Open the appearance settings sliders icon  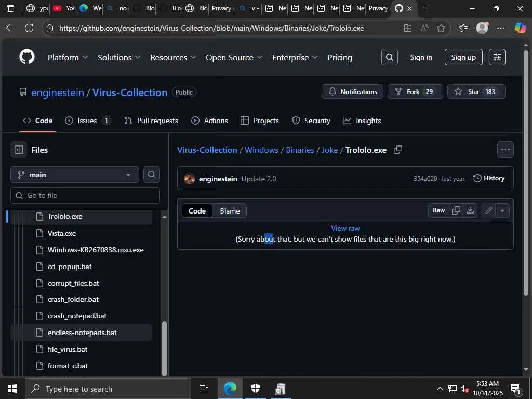click(x=497, y=57)
